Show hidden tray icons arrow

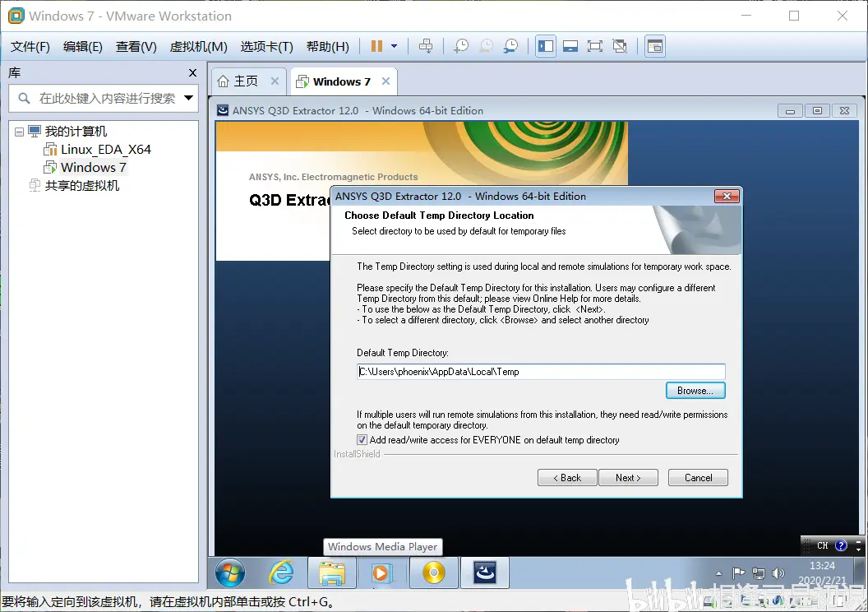click(x=718, y=573)
